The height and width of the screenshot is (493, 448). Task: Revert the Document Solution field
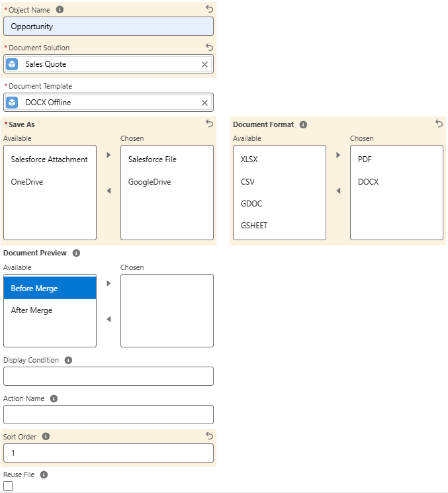click(x=209, y=48)
